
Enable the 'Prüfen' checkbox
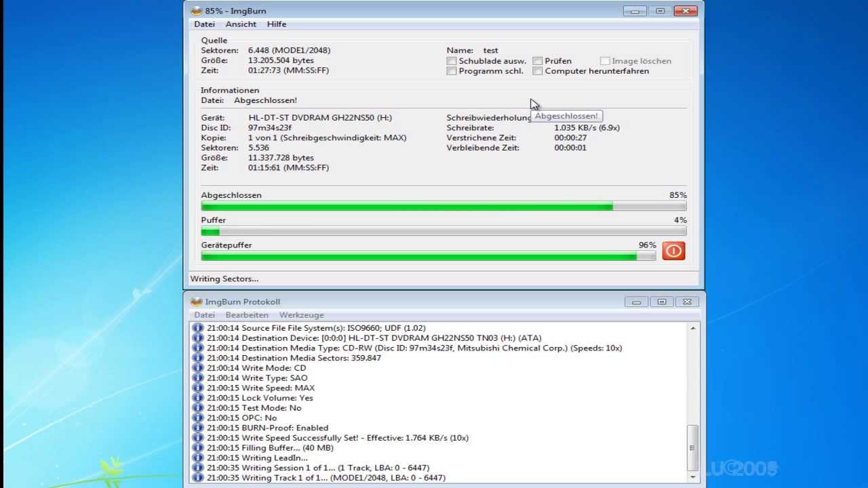[x=538, y=61]
